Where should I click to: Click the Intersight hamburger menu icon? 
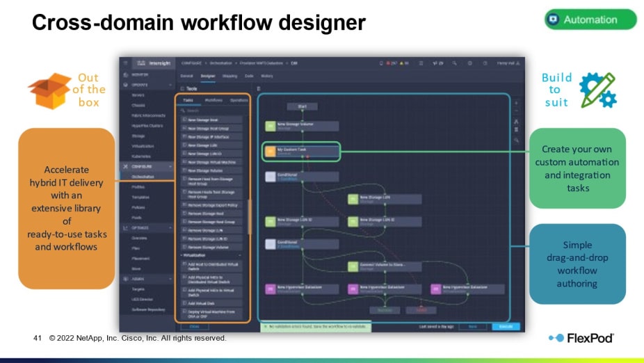[126, 63]
